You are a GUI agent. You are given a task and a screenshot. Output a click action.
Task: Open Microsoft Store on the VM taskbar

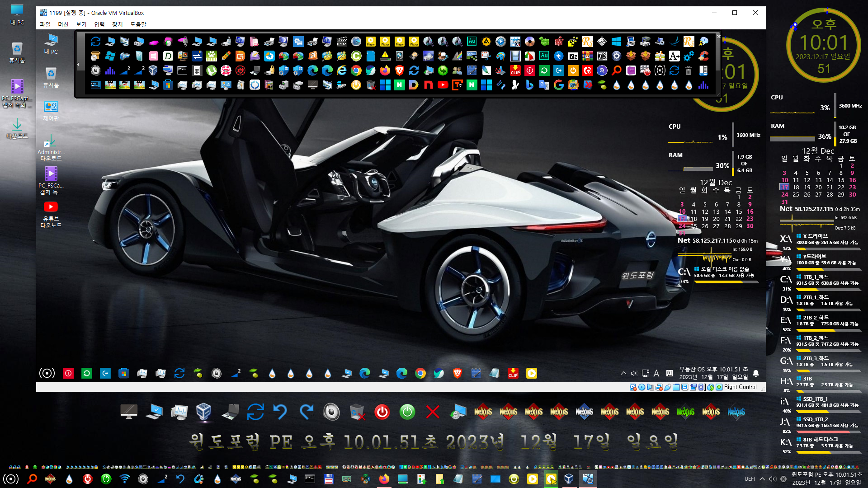[124, 373]
